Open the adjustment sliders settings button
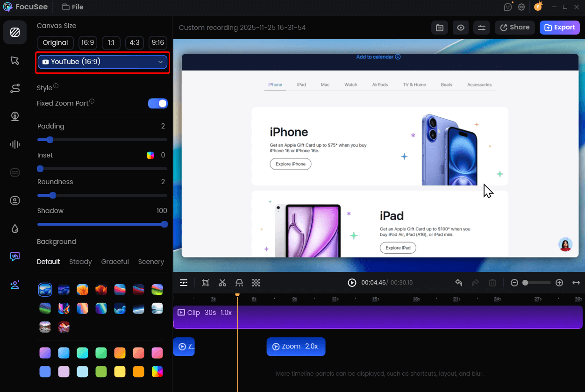Screen dimensions: 585x392 481,28
